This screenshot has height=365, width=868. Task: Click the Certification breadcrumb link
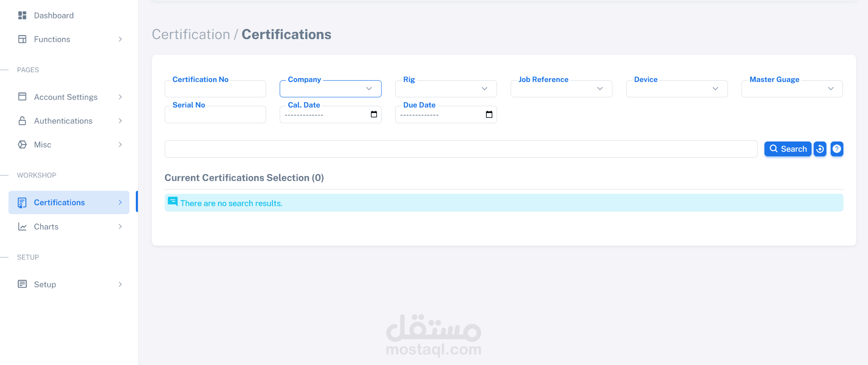(191, 34)
